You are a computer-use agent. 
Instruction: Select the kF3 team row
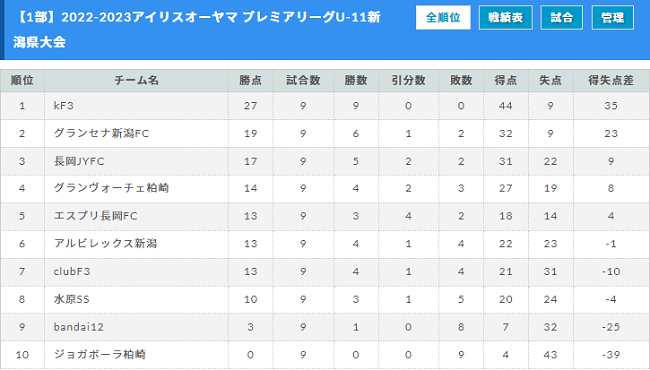point(325,106)
